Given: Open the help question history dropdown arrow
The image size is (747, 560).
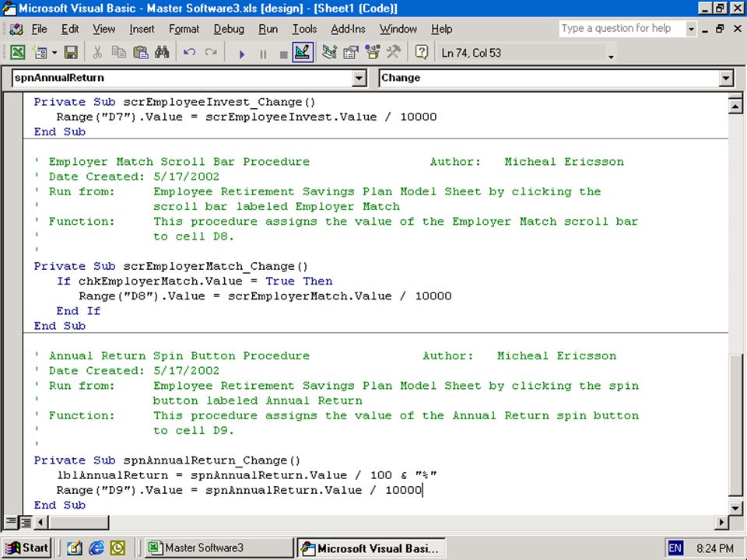Looking at the screenshot, I should click(x=691, y=29).
